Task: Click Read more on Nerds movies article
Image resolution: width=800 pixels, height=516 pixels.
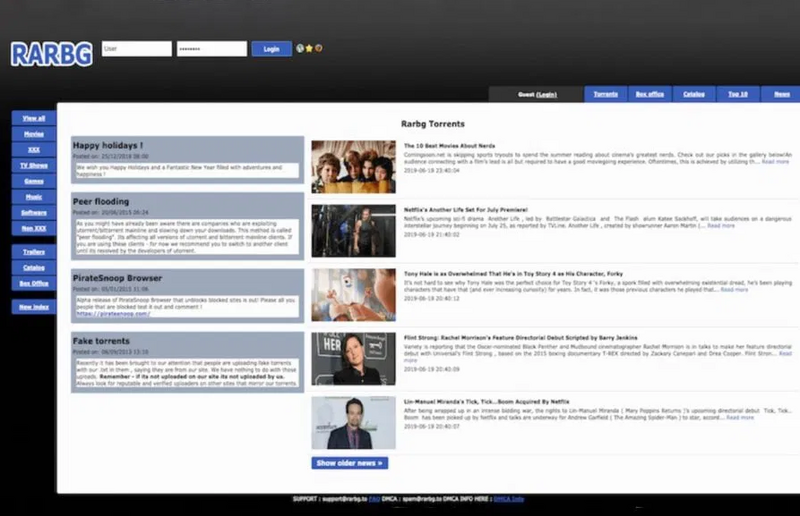Action: [x=776, y=162]
